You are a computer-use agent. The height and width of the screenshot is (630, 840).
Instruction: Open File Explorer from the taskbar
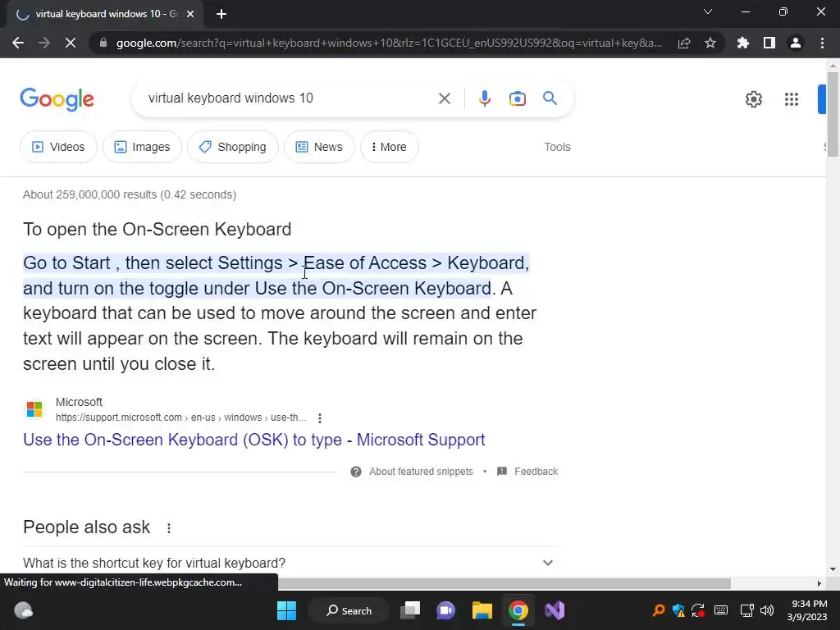(x=482, y=610)
